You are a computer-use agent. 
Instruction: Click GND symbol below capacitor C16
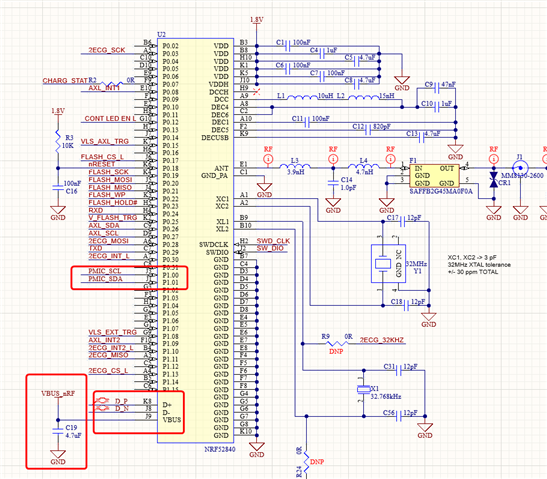[x=58, y=213]
